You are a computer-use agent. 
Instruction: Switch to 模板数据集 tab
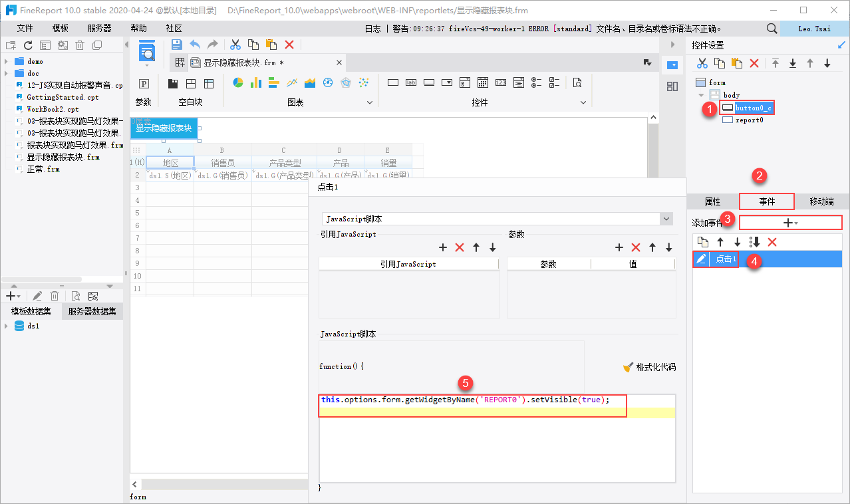coord(31,311)
